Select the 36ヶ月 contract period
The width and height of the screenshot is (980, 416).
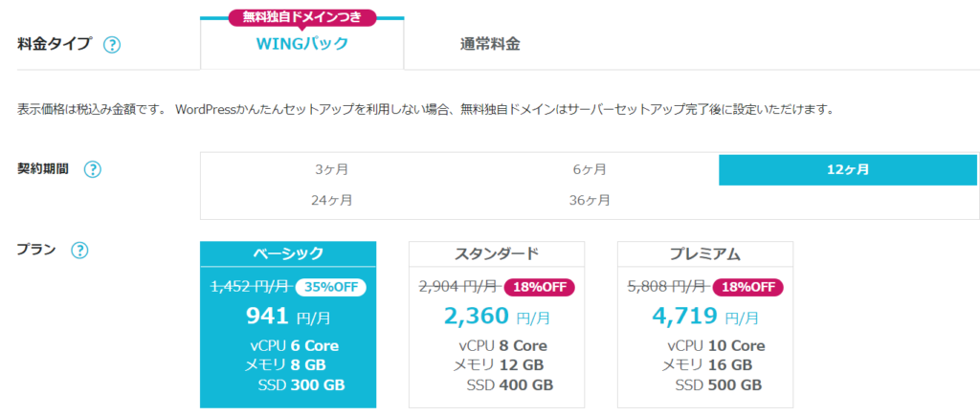click(x=590, y=201)
